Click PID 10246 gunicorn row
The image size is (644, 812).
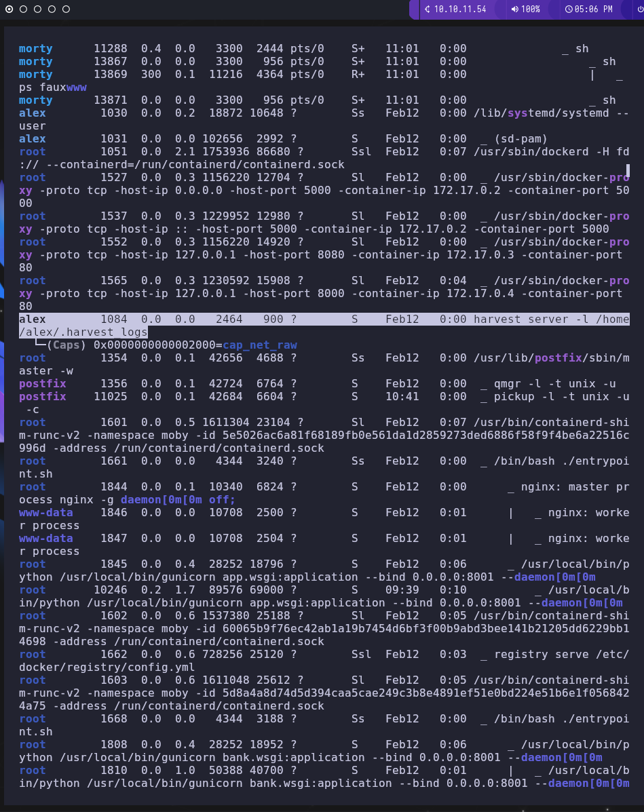point(111,590)
